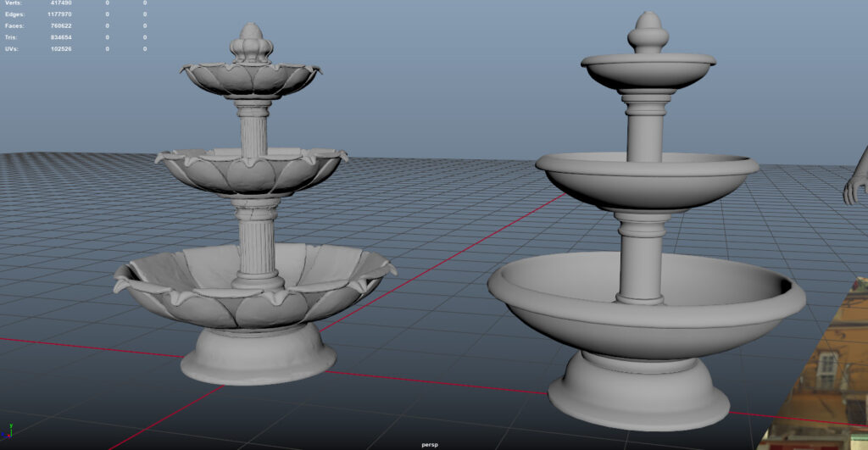Image resolution: width=868 pixels, height=450 pixels.
Task: Click the Tris value 834654
Action: pos(61,37)
